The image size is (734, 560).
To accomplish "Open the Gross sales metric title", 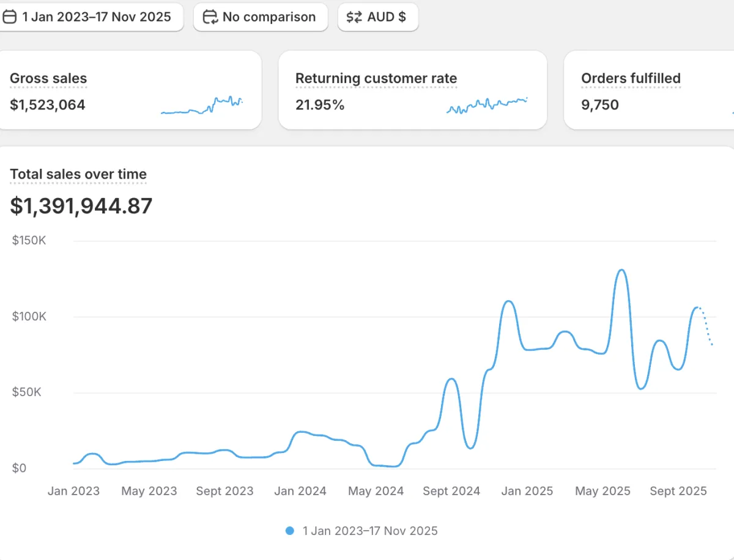I will click(48, 79).
